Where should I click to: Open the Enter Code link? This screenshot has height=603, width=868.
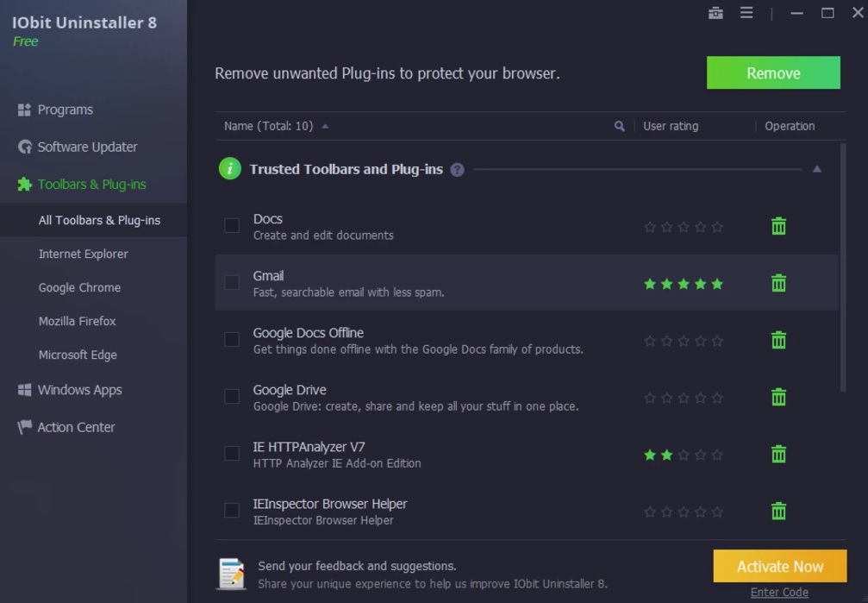[x=779, y=593]
